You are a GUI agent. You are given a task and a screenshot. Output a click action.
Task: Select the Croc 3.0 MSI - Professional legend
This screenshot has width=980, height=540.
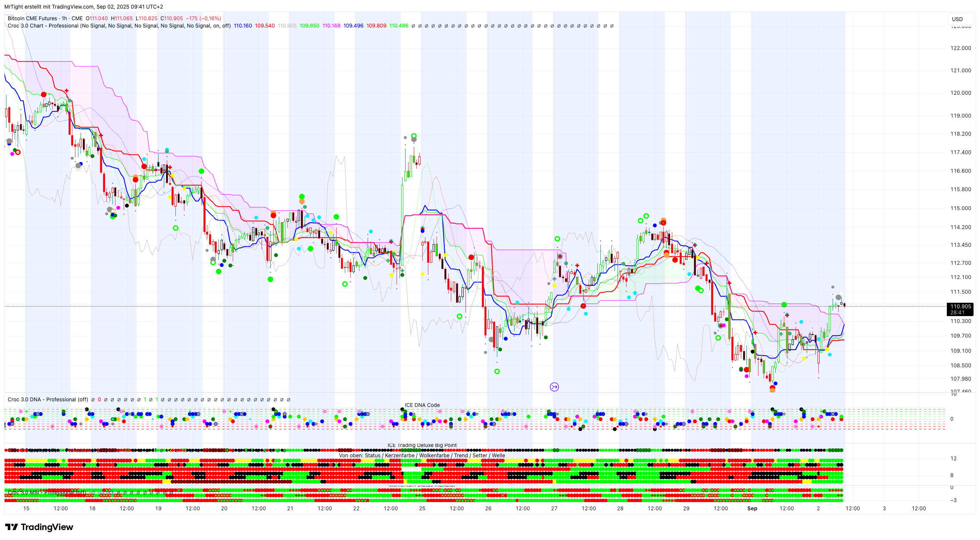(x=47, y=492)
